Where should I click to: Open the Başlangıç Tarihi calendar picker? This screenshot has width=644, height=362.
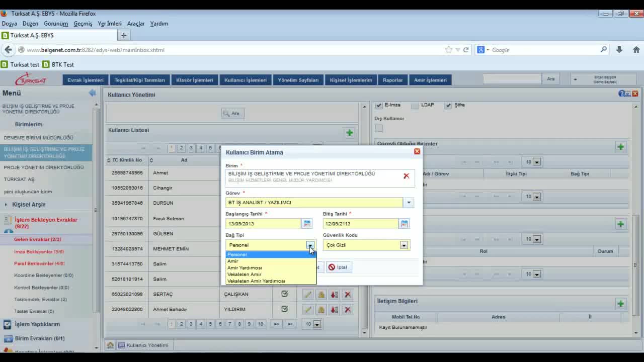[x=306, y=224]
